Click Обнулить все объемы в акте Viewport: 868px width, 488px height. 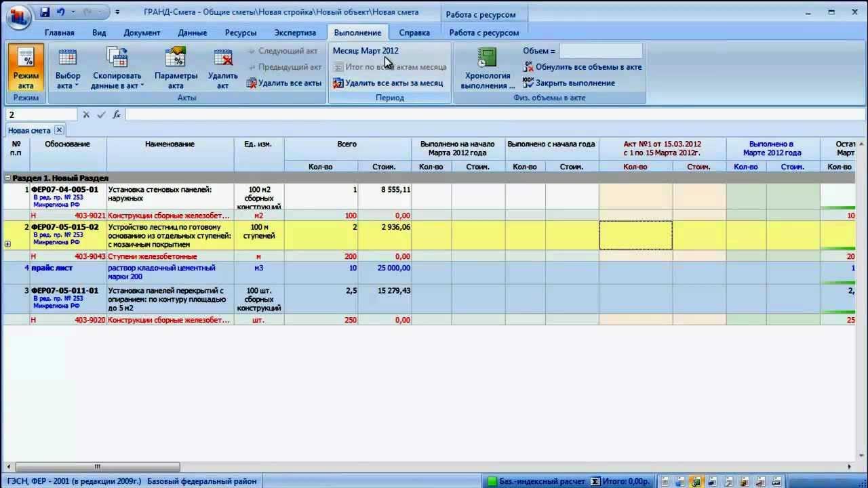[x=582, y=67]
